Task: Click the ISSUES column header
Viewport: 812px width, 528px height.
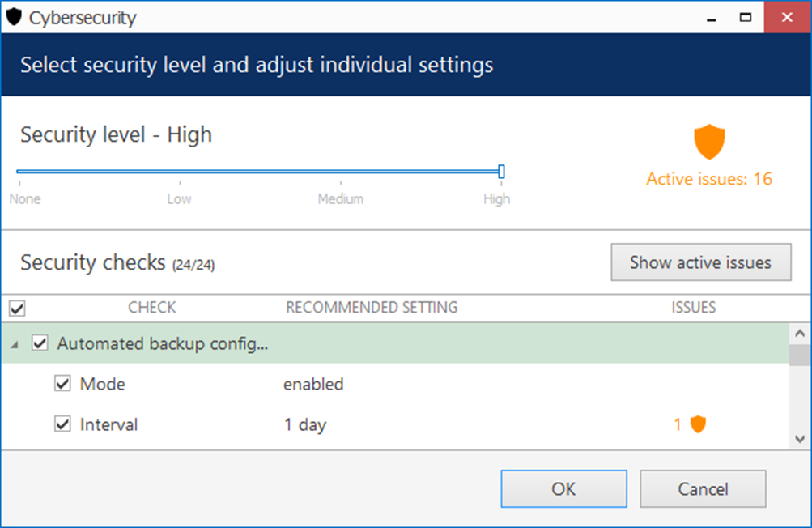Action: pyautogui.click(x=693, y=308)
